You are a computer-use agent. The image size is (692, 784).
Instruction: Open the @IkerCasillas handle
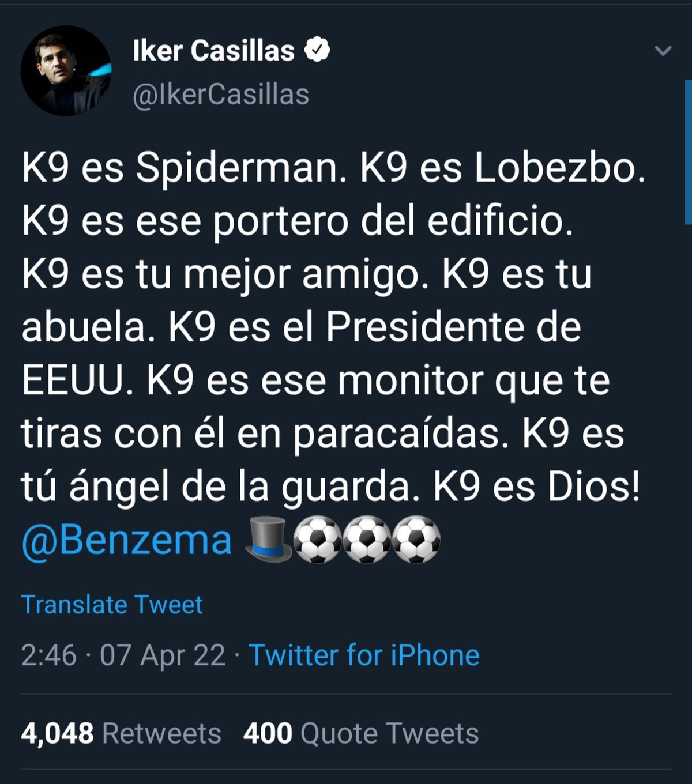tap(221, 95)
